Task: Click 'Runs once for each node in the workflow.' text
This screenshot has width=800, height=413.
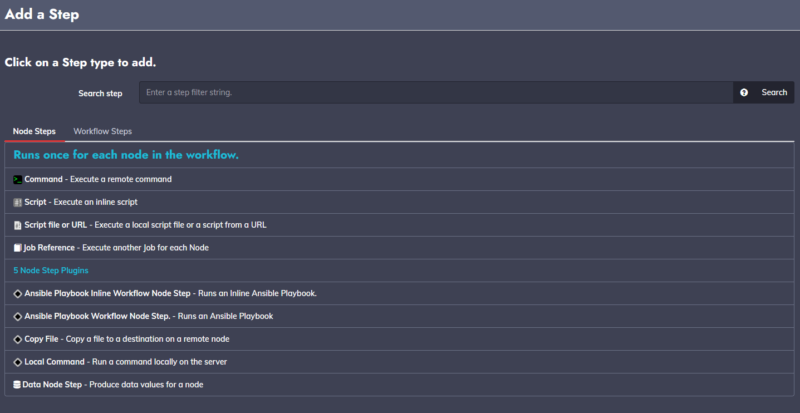Action: tap(126, 155)
